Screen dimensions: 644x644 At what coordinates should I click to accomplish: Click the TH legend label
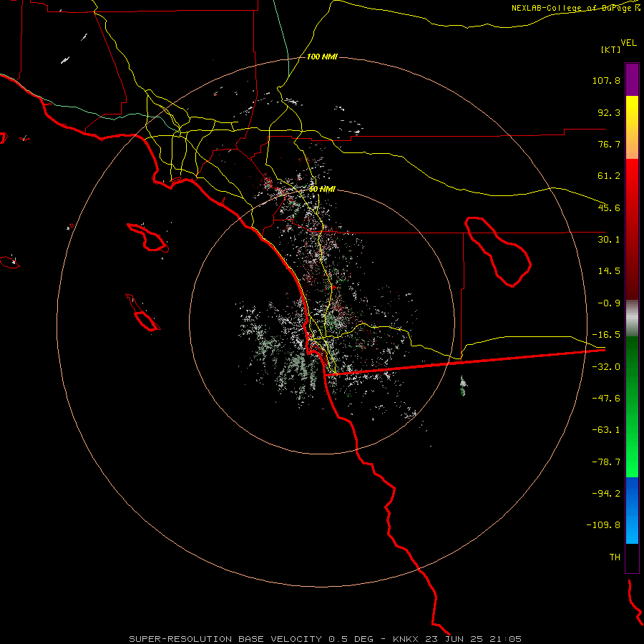[x=615, y=557]
